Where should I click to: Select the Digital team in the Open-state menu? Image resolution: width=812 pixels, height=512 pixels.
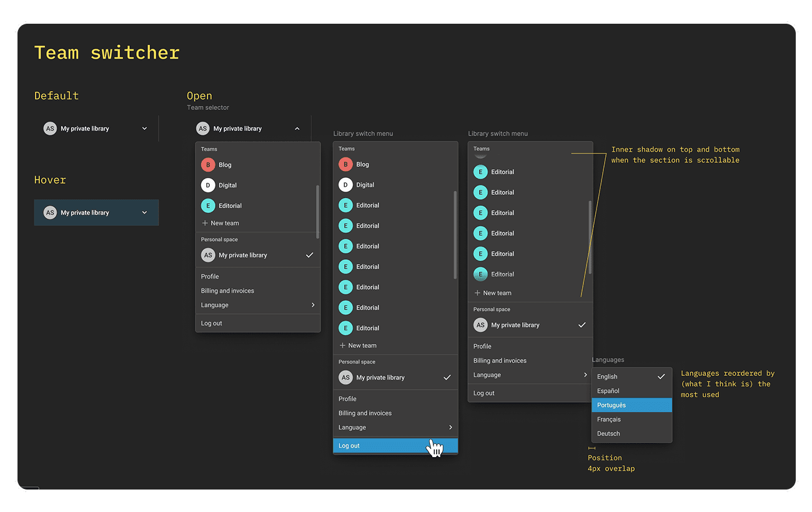click(x=257, y=185)
